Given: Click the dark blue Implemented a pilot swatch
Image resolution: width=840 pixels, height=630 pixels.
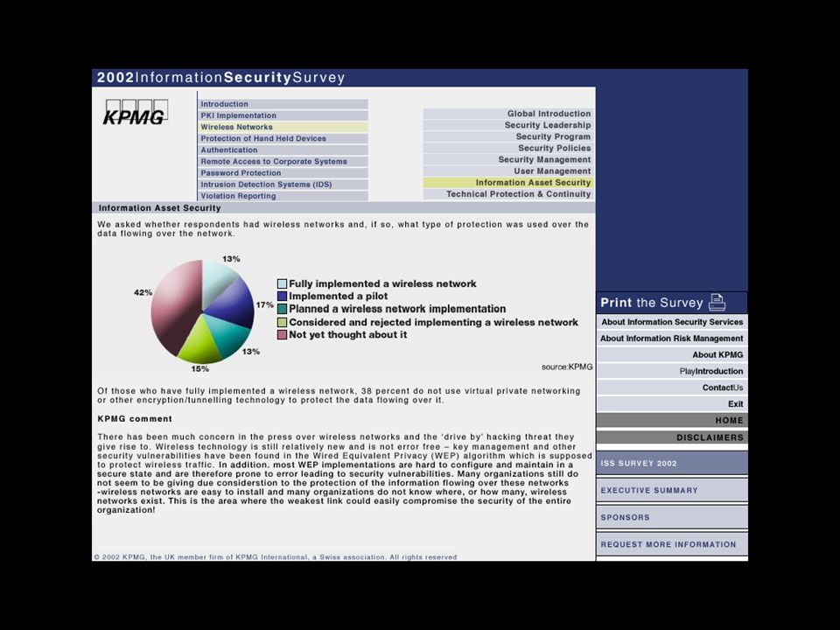Looking at the screenshot, I should (x=283, y=297).
